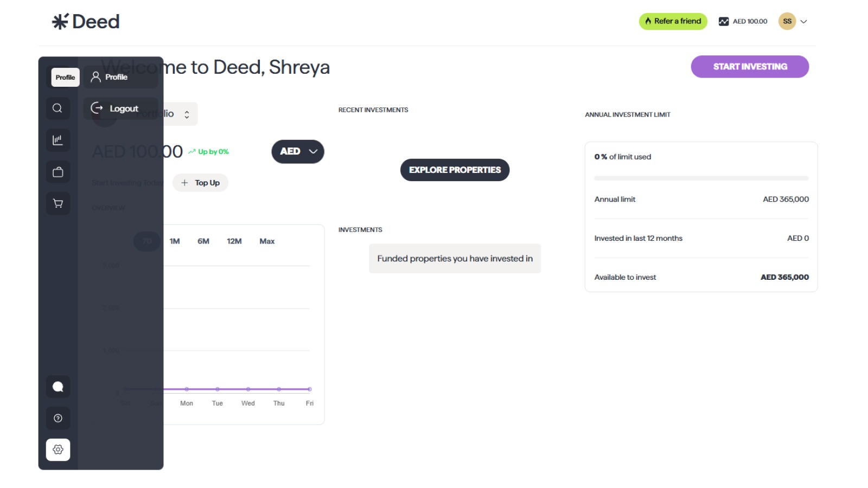The height and width of the screenshot is (488, 868).
Task: Open the AED currency dropdown
Action: [298, 151]
